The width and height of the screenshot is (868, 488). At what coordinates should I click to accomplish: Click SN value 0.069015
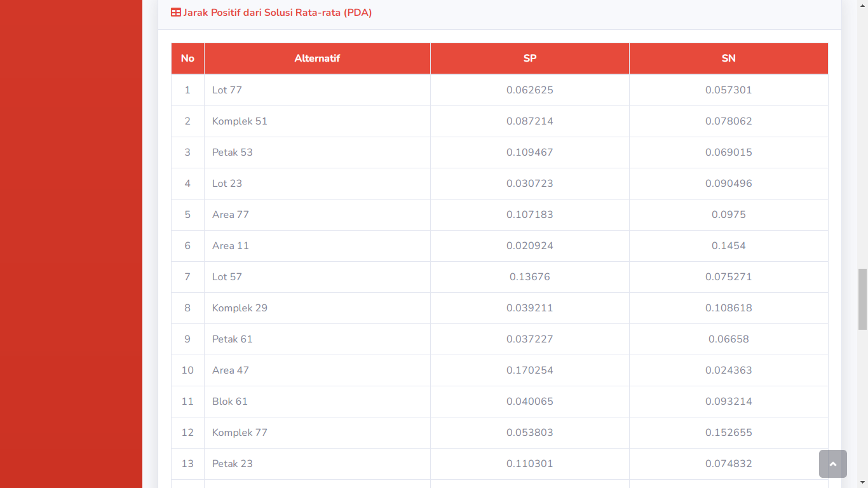(x=729, y=152)
